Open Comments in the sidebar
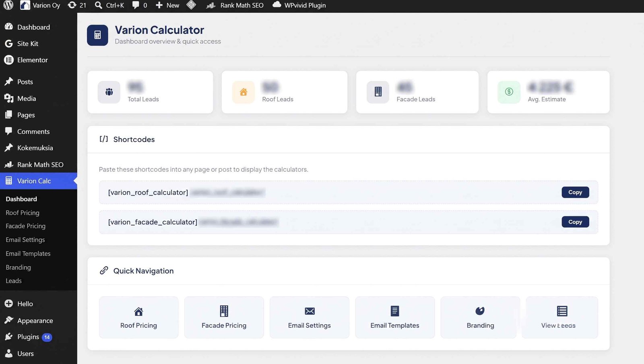 click(x=39, y=132)
